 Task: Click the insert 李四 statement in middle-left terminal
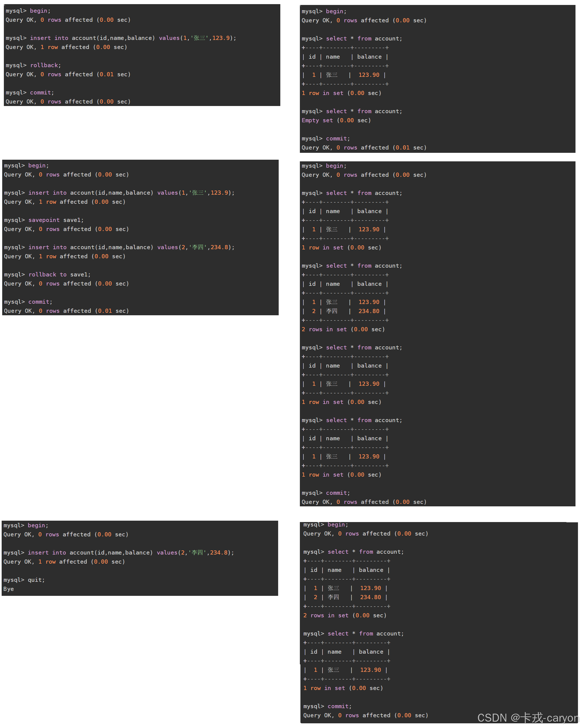click(x=131, y=247)
